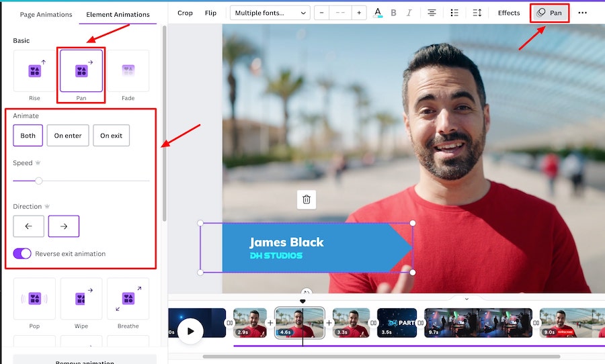Toggle bold text formatting
Viewport: 605px width, 364px height.
click(393, 13)
